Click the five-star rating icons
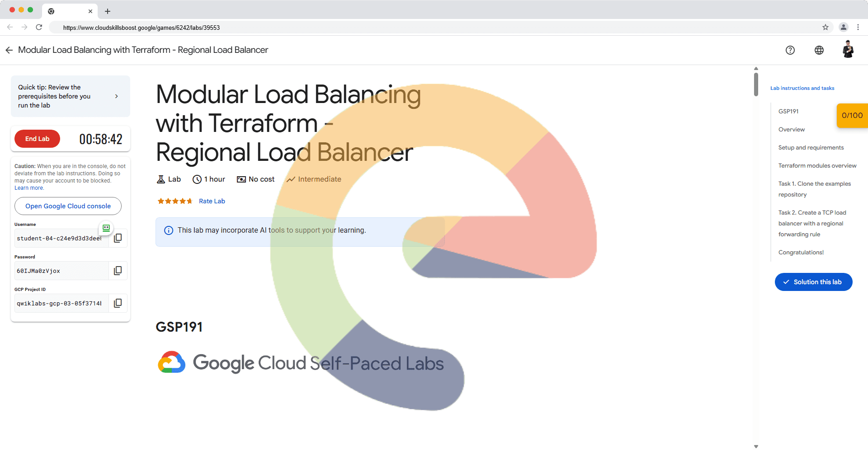The width and height of the screenshot is (868, 450). 175,201
